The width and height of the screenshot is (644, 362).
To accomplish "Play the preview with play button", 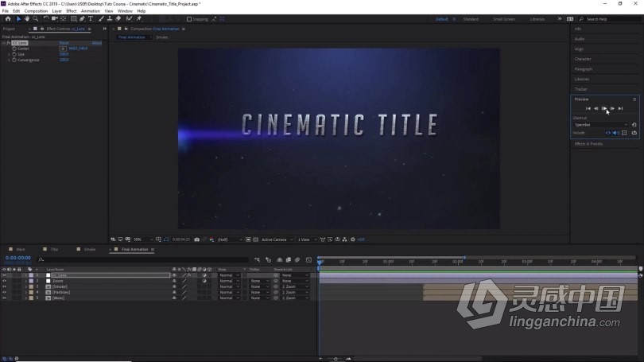I will (x=604, y=108).
